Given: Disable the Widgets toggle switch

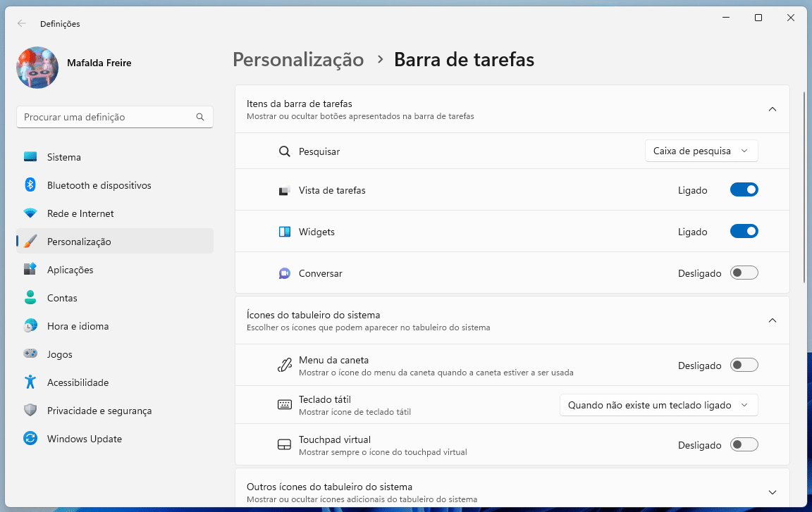Looking at the screenshot, I should (744, 232).
